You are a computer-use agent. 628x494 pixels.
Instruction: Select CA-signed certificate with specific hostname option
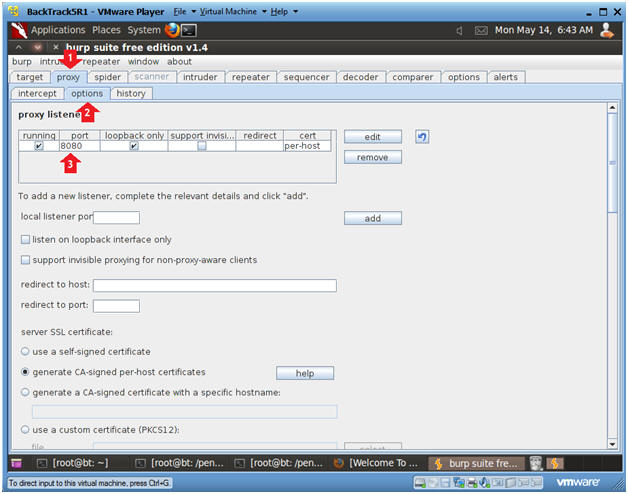[x=25, y=392]
